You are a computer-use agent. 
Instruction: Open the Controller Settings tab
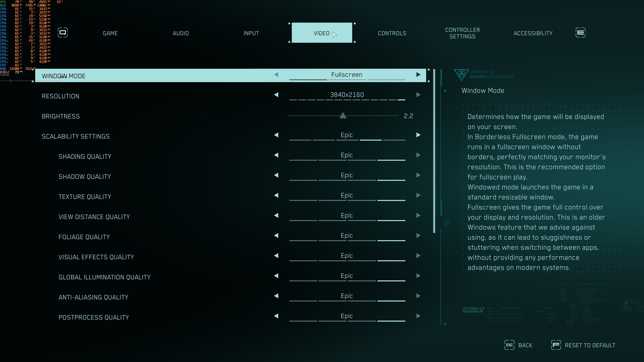point(462,33)
